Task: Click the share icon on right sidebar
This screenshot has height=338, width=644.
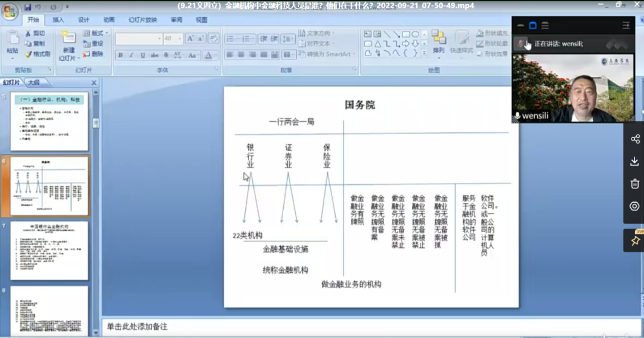Action: [x=634, y=139]
